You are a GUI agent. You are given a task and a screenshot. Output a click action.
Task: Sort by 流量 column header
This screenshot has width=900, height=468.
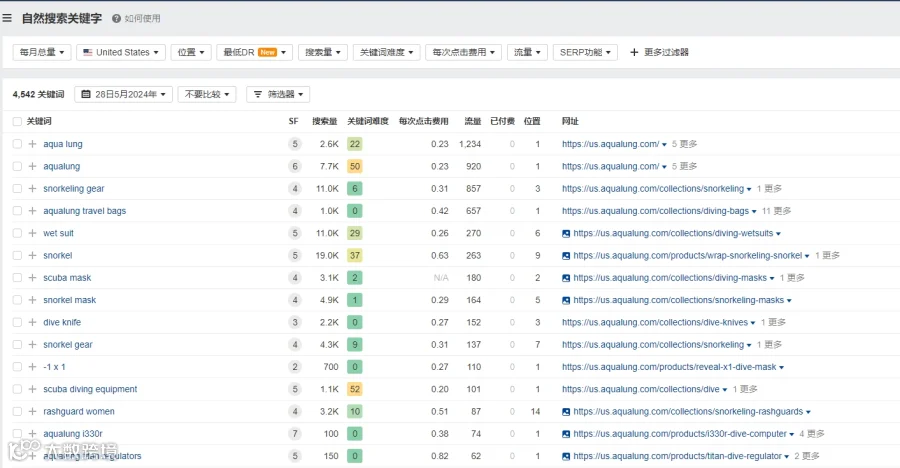pos(473,121)
